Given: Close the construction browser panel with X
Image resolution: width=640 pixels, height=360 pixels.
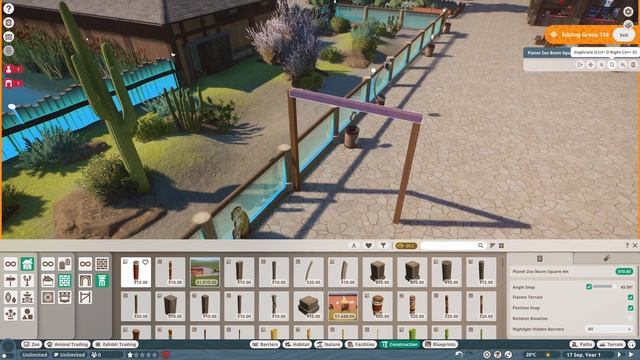Looking at the screenshot, I should click(635, 245).
